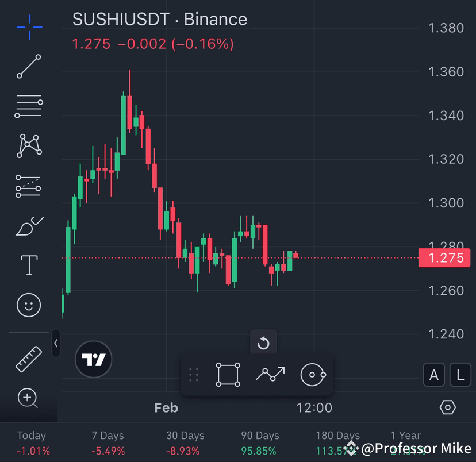
Task: Select the zigzag arrow tool in floating toolbar
Action: tap(270, 374)
